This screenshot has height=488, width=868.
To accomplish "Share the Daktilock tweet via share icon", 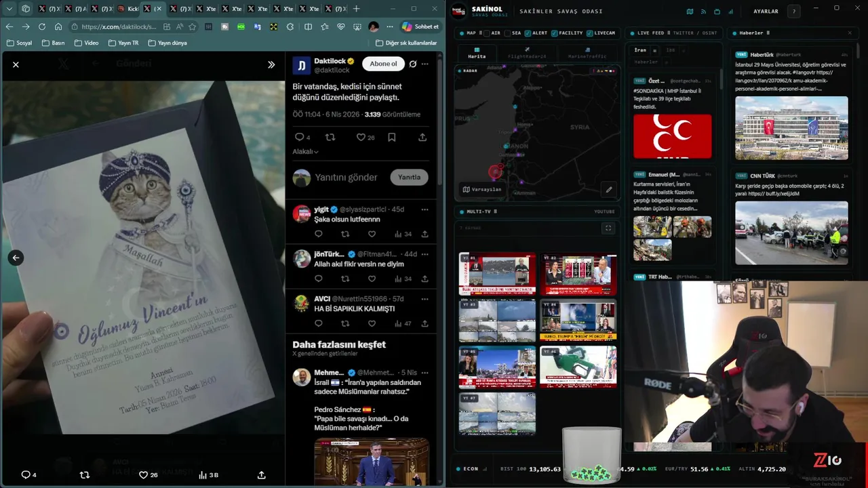I will pos(422,137).
